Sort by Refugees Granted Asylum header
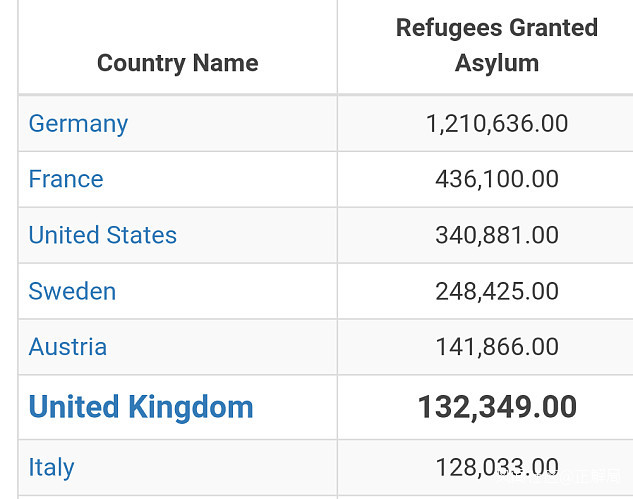Image resolution: width=633 pixels, height=499 pixels. (496, 46)
